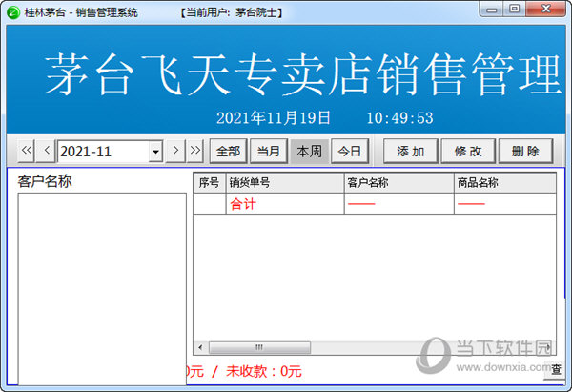
Task: Jump to first month with << button
Action: pos(27,151)
